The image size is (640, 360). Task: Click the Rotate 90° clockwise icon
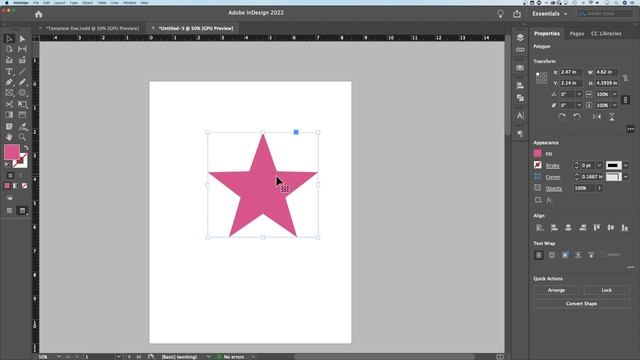click(562, 117)
